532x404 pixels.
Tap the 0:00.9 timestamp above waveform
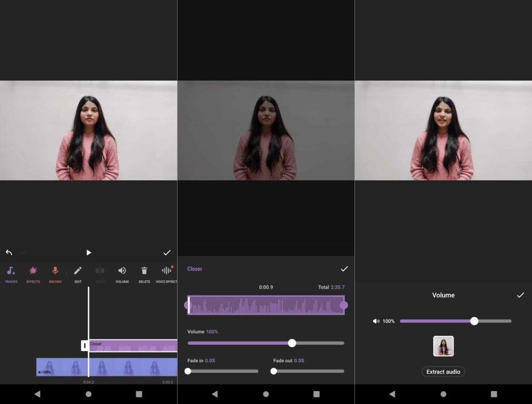pyautogui.click(x=266, y=287)
